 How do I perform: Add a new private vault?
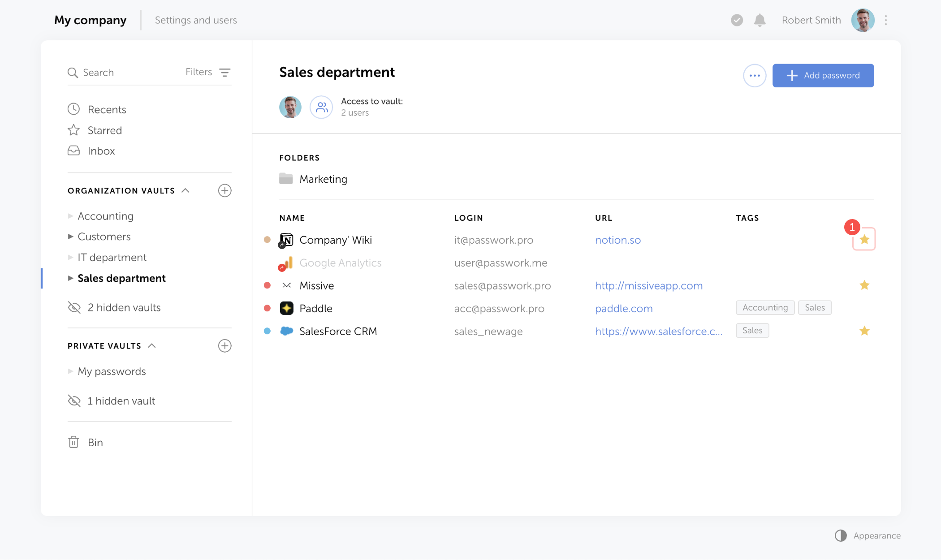pyautogui.click(x=224, y=346)
